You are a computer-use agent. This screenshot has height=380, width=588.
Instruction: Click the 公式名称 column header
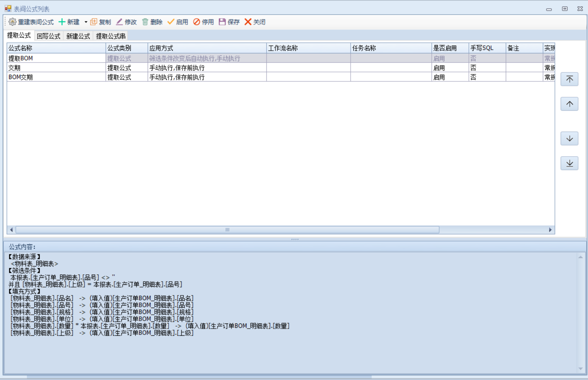click(55, 48)
